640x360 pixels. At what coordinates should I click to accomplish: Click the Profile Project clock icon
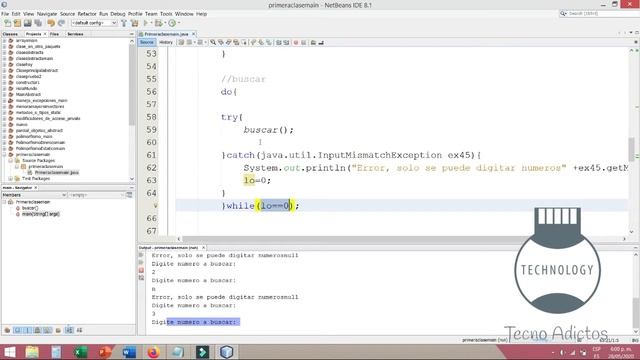click(x=172, y=23)
